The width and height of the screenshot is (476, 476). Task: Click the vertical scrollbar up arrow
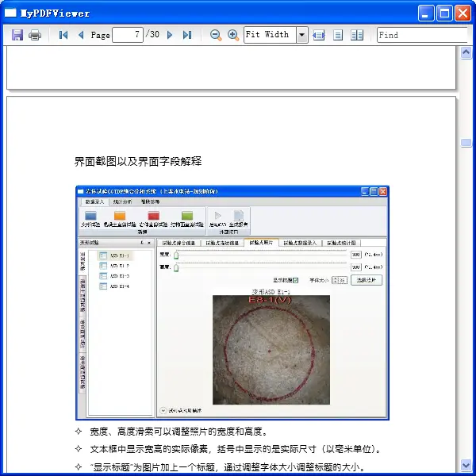pos(466,53)
